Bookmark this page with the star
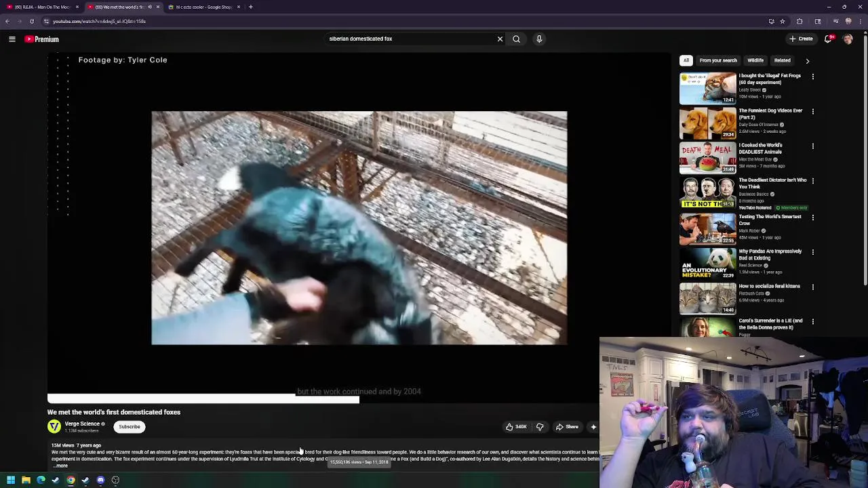 782,21
